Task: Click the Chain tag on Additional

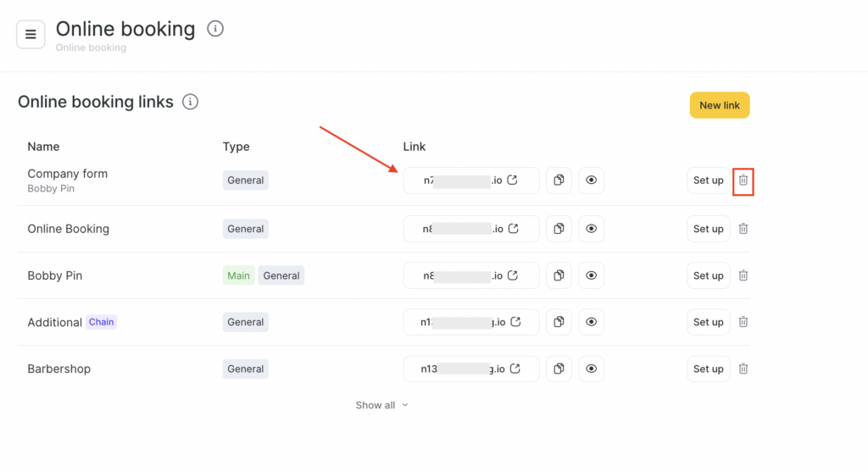Action: pos(102,322)
